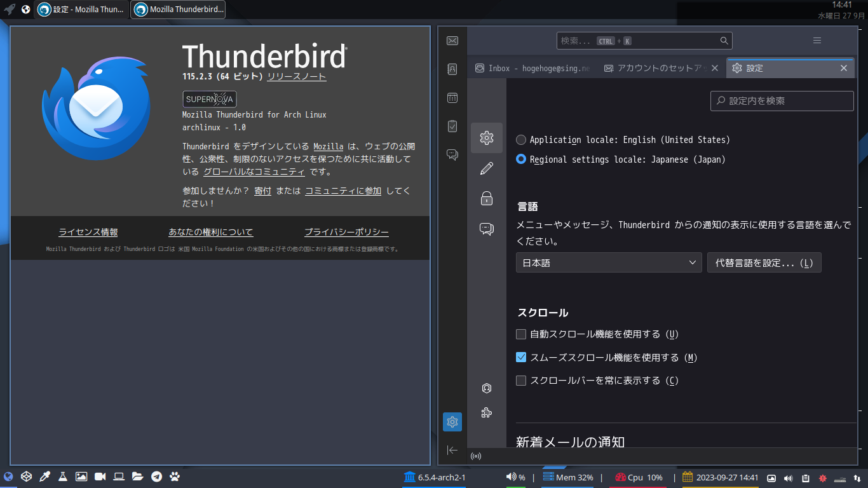Click the Thunderbird hamburger menu icon

point(817,41)
